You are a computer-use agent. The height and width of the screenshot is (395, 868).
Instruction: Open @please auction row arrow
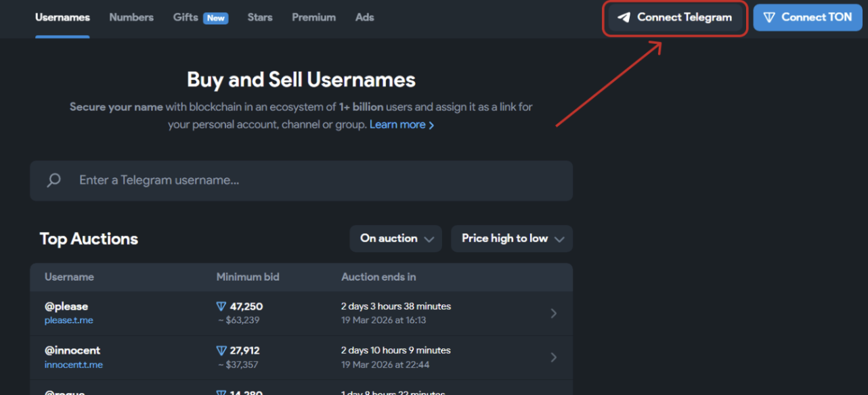553,313
